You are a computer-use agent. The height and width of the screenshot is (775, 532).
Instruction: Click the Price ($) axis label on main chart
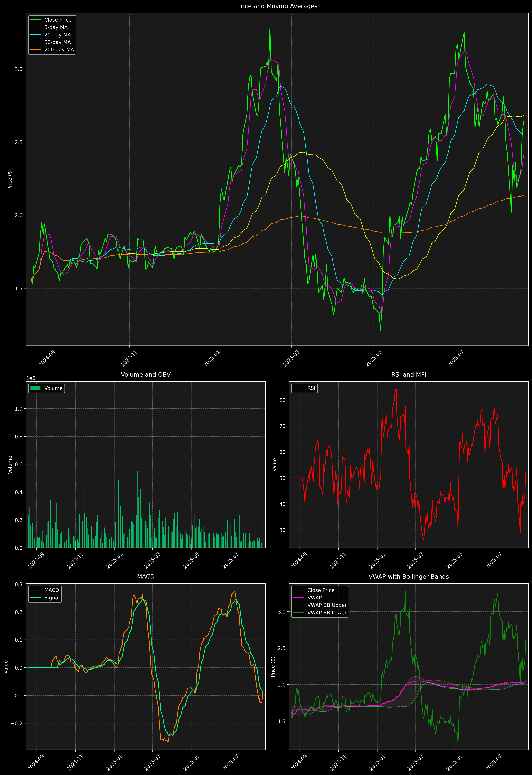[10, 179]
